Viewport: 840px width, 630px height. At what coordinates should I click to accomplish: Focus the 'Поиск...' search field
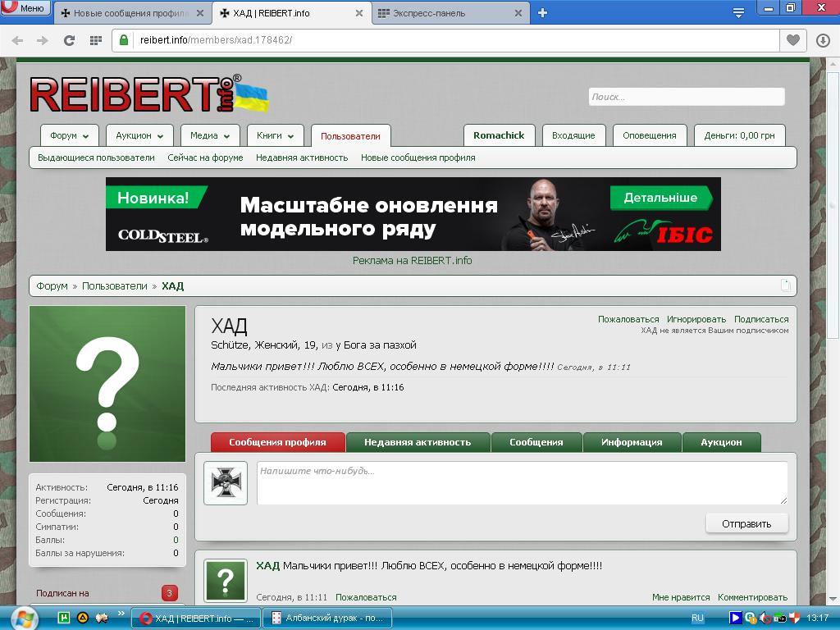tap(687, 97)
